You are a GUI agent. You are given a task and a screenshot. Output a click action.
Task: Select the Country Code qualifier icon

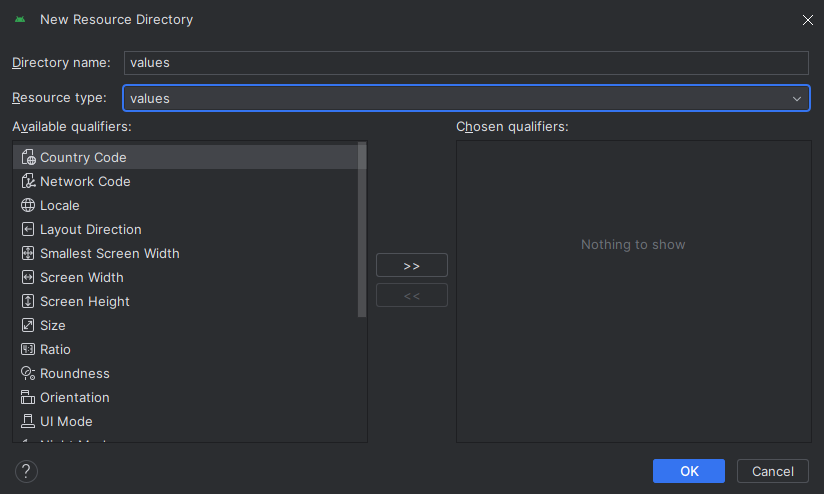(28, 157)
